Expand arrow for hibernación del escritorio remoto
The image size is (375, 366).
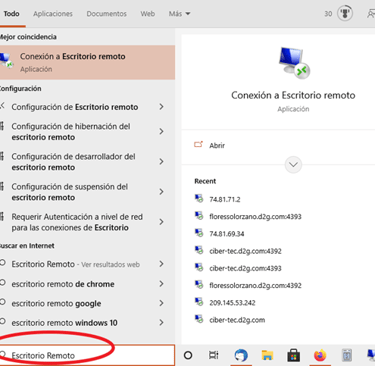[161, 132]
